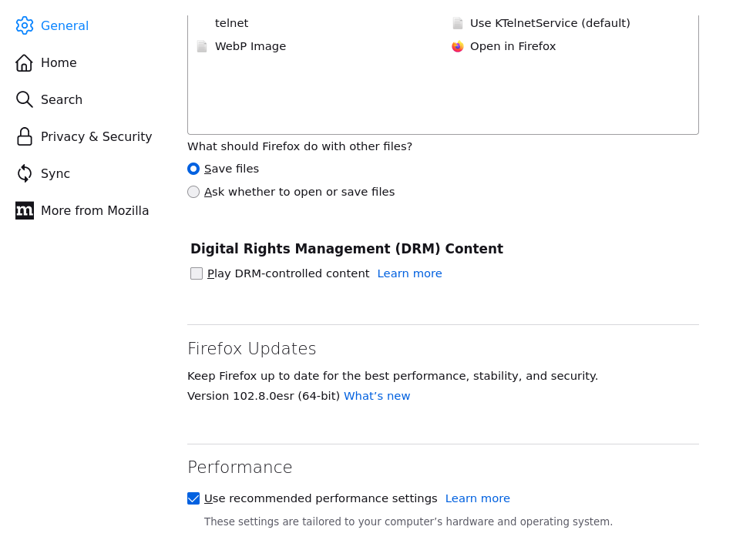
Task: Click the Sync arrows icon
Action: [25, 174]
